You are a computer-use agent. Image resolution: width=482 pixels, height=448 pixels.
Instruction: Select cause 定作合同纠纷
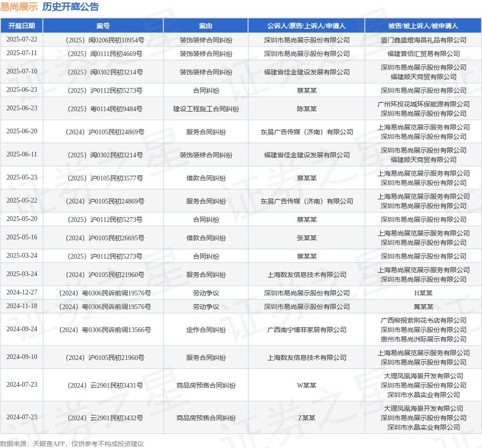tap(206, 330)
